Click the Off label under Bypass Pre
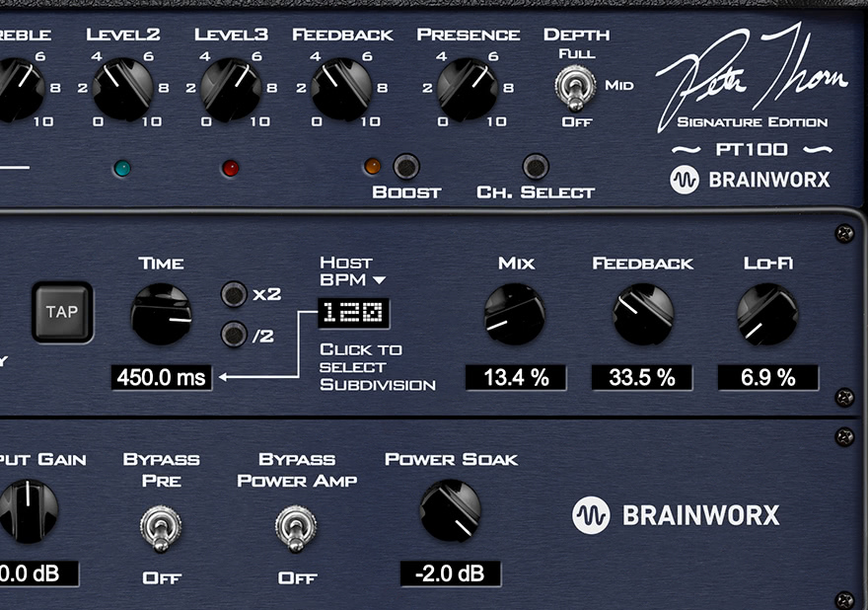This screenshot has height=610, width=868. click(162, 578)
